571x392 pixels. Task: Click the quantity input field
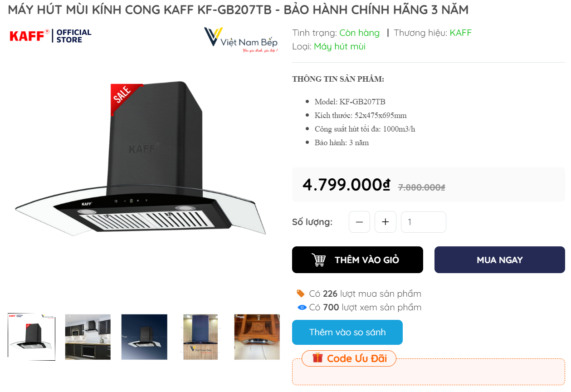[x=424, y=222]
